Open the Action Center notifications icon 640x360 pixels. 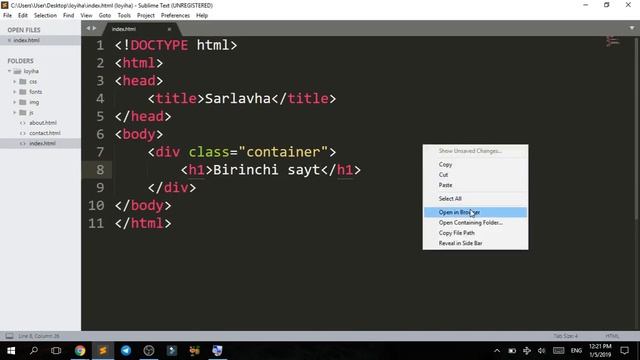pyautogui.click(x=624, y=351)
